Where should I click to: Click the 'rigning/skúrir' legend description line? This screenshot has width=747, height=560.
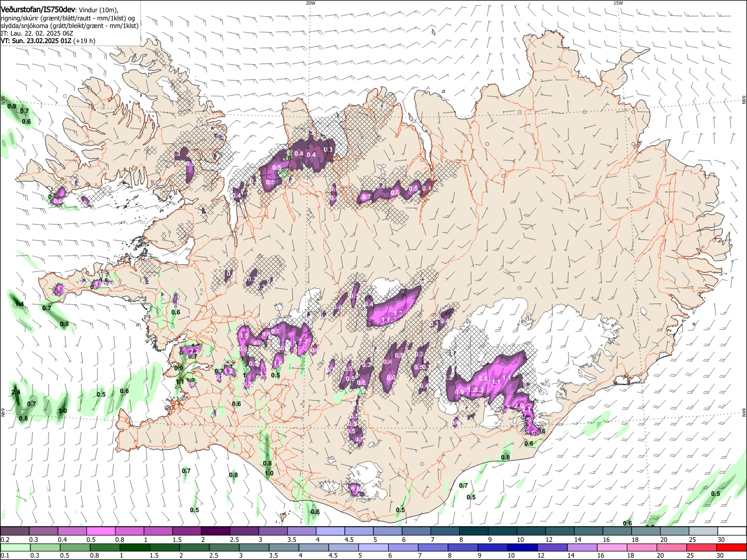pyautogui.click(x=68, y=18)
